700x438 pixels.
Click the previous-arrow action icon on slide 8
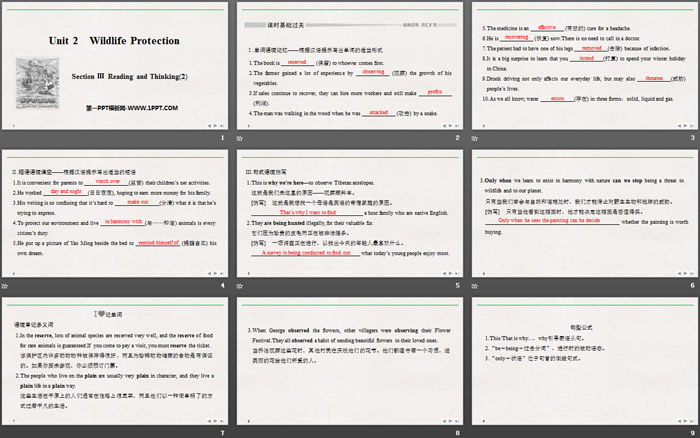[444, 421]
